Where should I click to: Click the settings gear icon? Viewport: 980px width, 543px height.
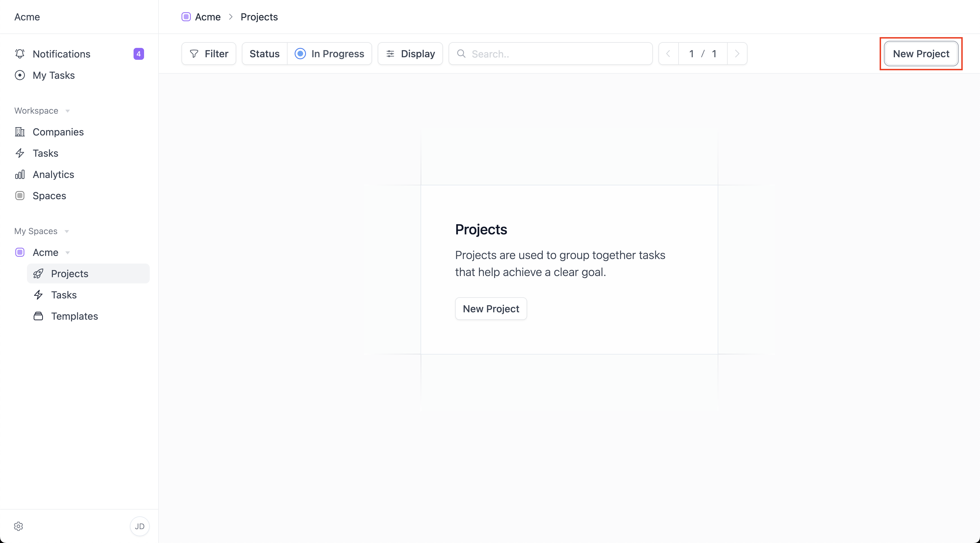click(18, 526)
